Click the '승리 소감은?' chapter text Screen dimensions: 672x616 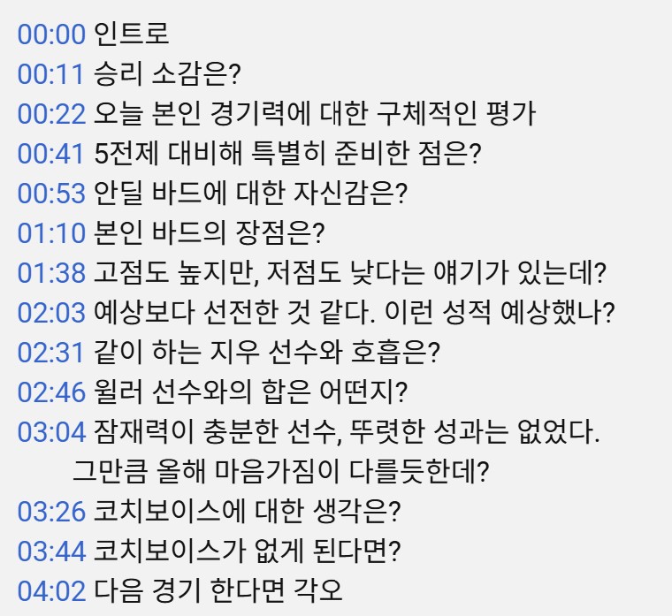tap(166, 74)
